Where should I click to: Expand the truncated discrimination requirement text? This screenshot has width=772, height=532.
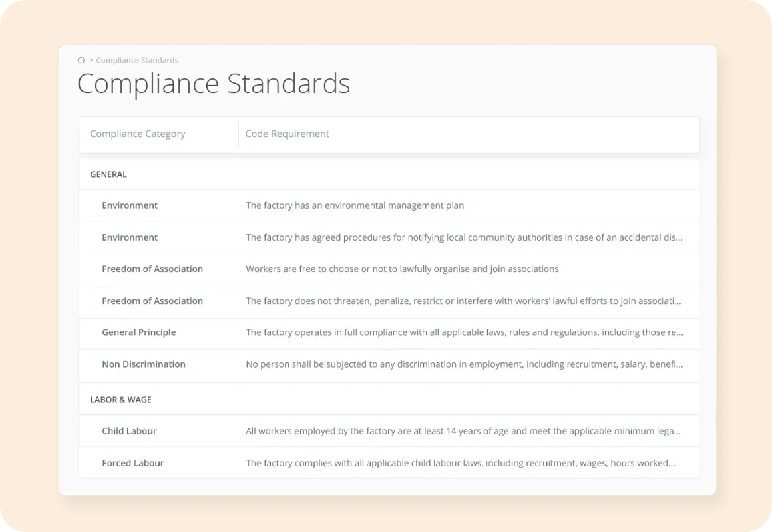tap(464, 364)
